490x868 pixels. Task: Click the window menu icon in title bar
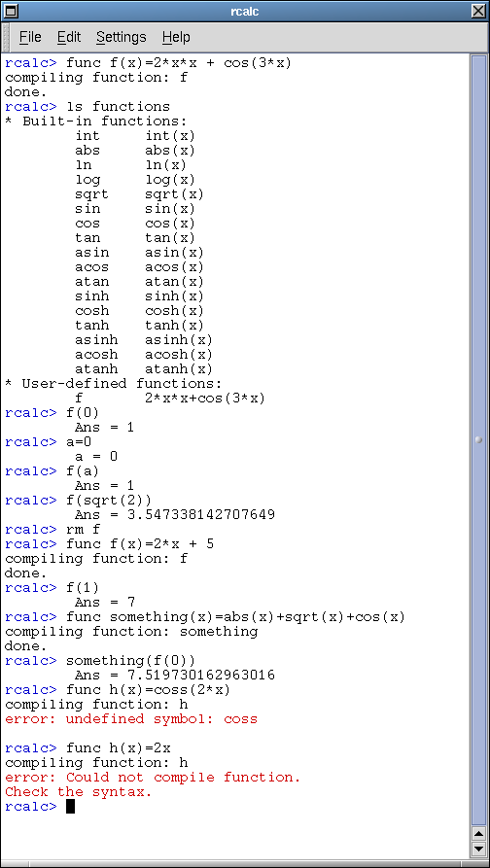[11, 11]
